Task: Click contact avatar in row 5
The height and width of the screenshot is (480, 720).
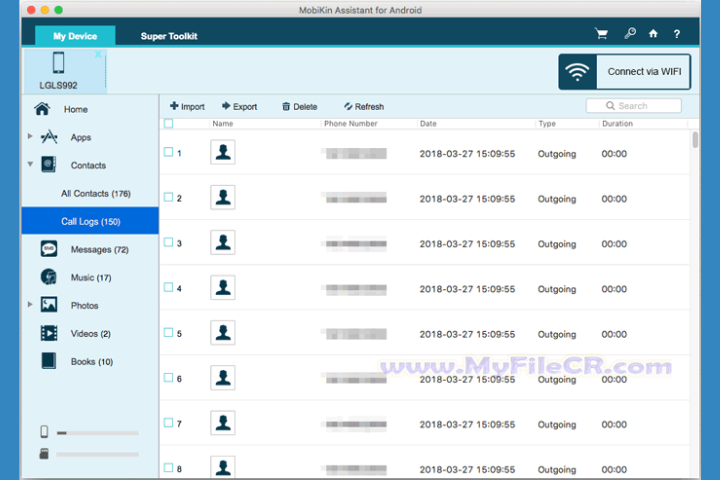Action: [x=223, y=332]
